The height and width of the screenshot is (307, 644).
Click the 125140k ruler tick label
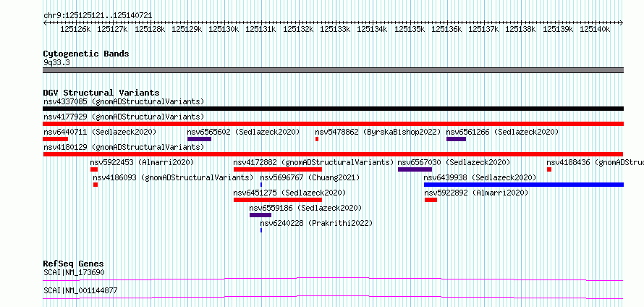coord(595,29)
